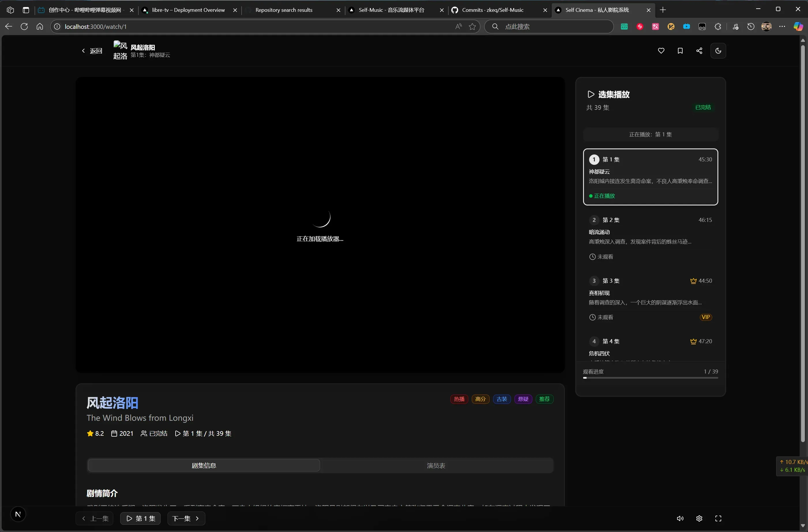The width and height of the screenshot is (808, 532).
Task: Click the 上一集 previous episode button
Action: click(95, 518)
